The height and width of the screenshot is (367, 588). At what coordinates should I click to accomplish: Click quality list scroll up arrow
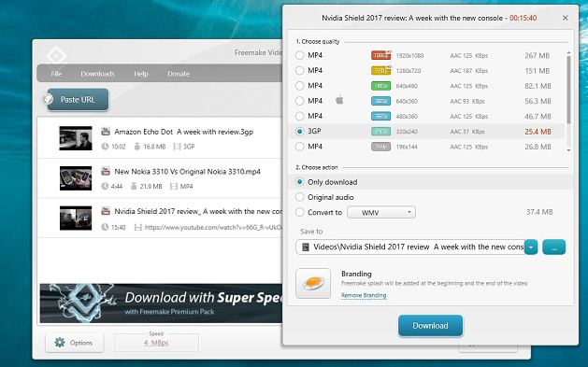tap(569, 53)
